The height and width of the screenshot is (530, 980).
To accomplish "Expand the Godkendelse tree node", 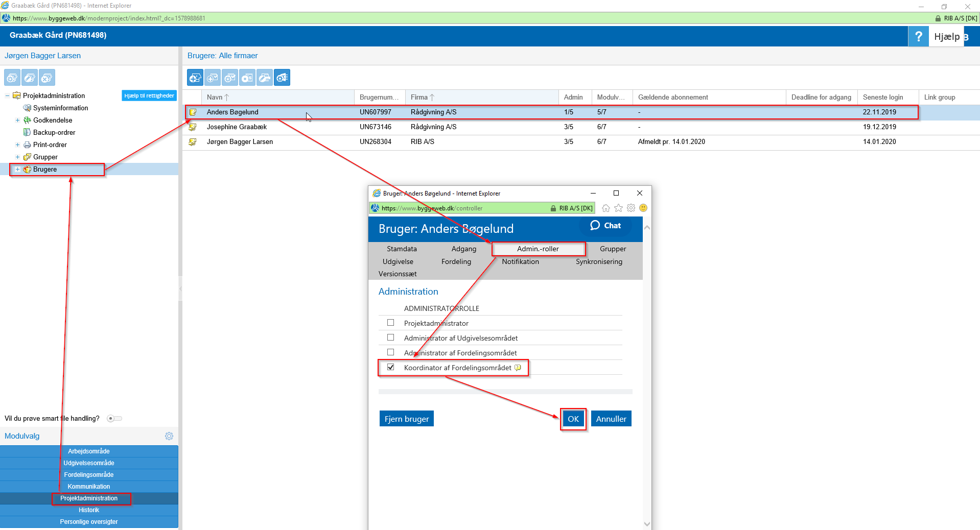I will pyautogui.click(x=17, y=121).
